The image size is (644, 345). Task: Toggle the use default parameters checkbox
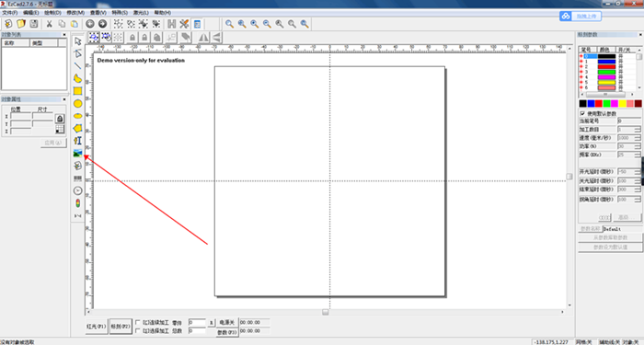click(x=582, y=113)
